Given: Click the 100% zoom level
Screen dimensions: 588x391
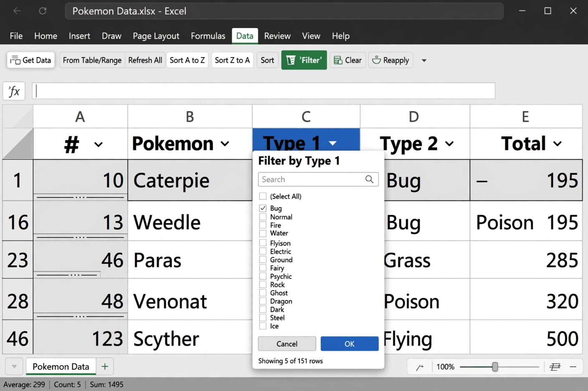Looking at the screenshot, I should click(445, 367).
